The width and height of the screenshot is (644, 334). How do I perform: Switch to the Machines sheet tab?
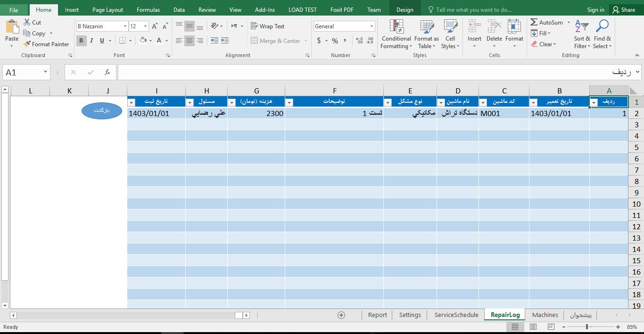pyautogui.click(x=545, y=315)
